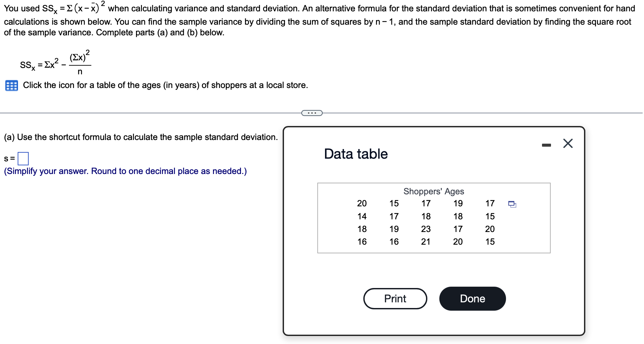Select part (a) instruction text
This screenshot has height=344, width=644.
pyautogui.click(x=140, y=137)
